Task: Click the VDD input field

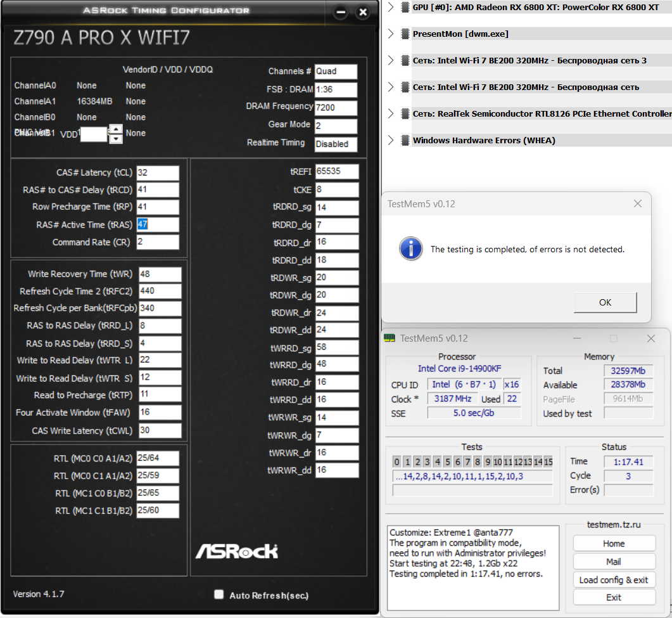Action: [x=94, y=134]
